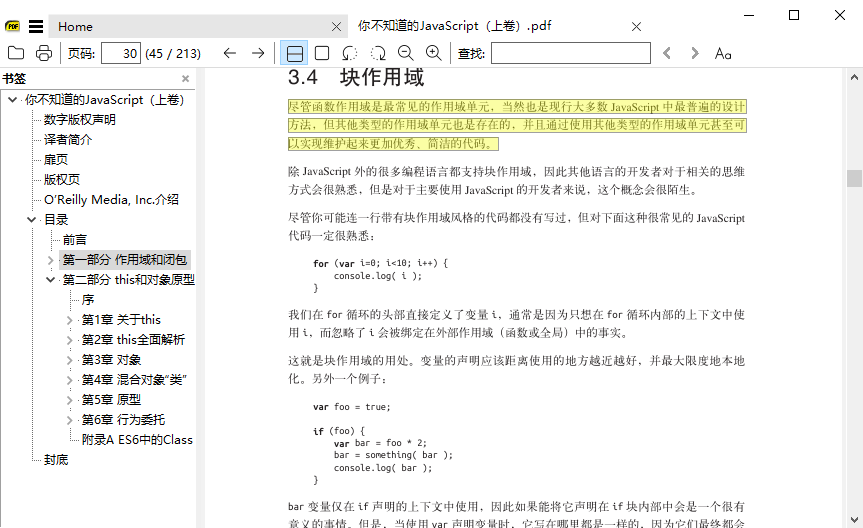This screenshot has width=863, height=528.
Task: Close the 你不知道的JavaScript PDF tab
Action: tap(637, 27)
